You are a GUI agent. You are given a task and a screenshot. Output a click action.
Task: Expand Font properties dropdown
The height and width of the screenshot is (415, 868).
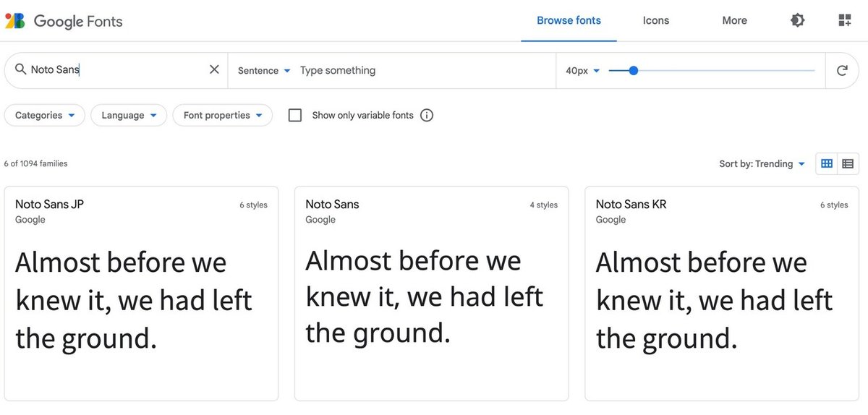222,115
